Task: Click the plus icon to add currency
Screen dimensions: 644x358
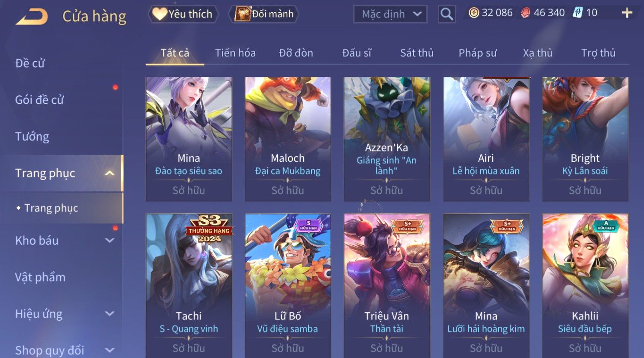Action: pos(627,13)
